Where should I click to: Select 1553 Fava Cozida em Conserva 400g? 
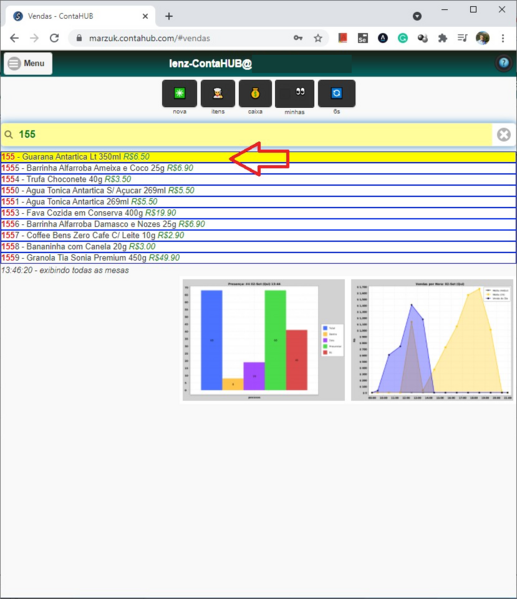tap(258, 213)
